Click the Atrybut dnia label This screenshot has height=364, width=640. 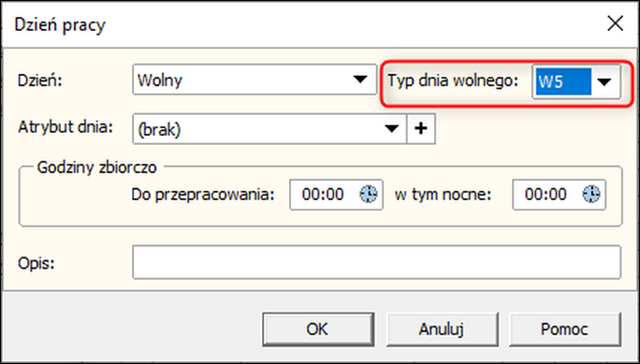[x=65, y=127]
